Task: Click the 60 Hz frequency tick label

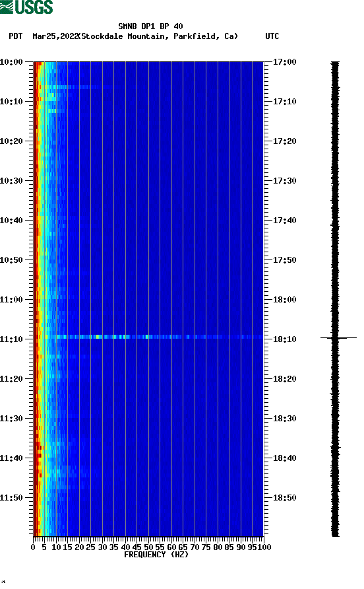Action: [x=171, y=547]
